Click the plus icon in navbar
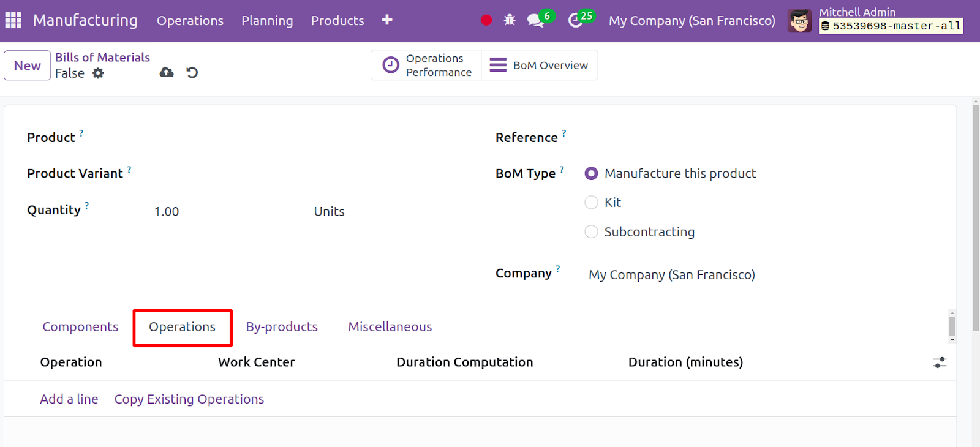 tap(386, 20)
